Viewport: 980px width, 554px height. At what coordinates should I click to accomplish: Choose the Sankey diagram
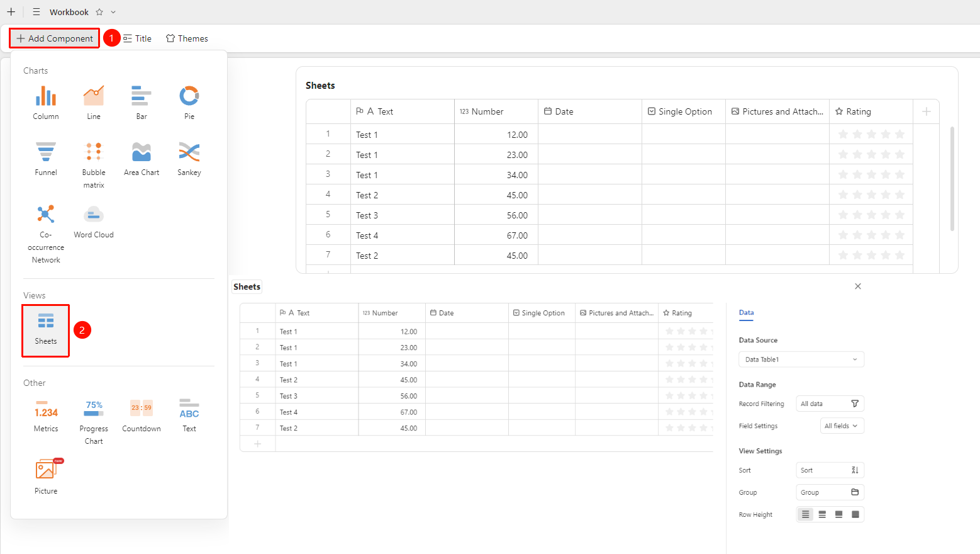coord(189,159)
